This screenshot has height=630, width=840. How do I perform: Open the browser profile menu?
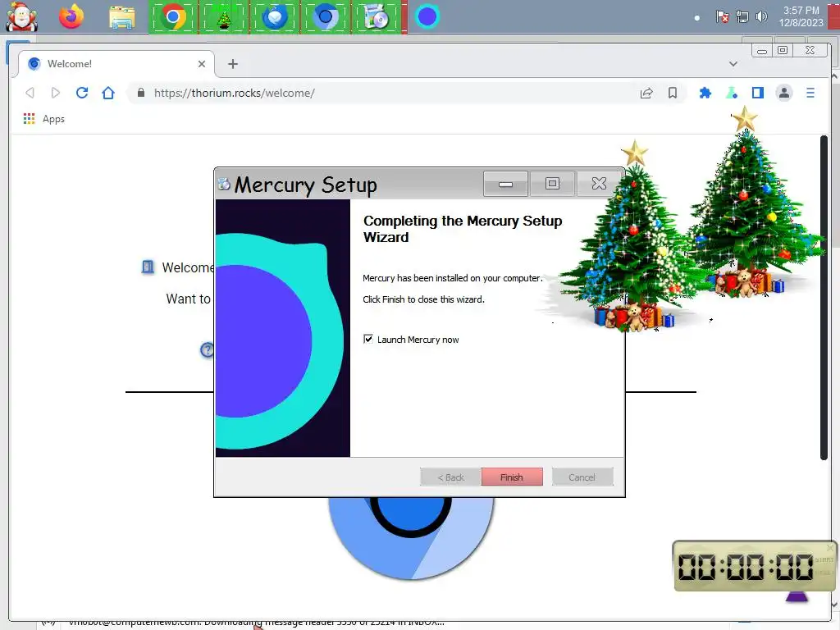(x=783, y=93)
